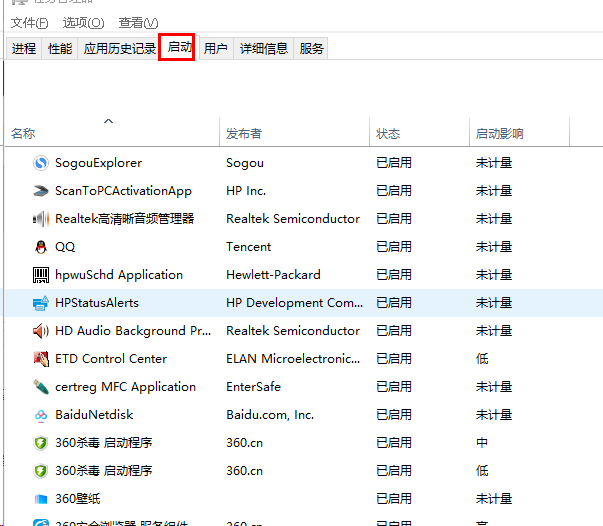Viewport: 603px width, 526px height.
Task: Click the HD Audio Background speaker icon
Action: click(41, 331)
